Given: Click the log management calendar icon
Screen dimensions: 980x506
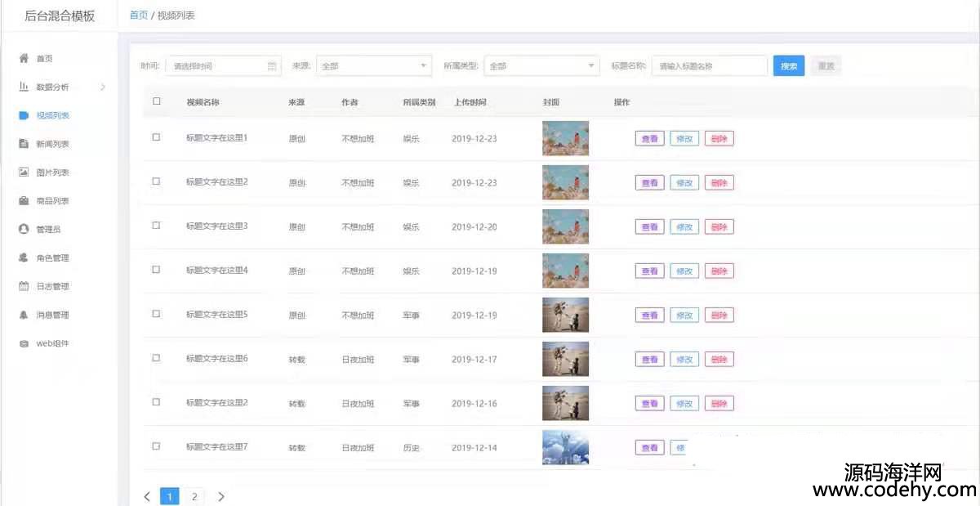Looking at the screenshot, I should coord(24,287).
